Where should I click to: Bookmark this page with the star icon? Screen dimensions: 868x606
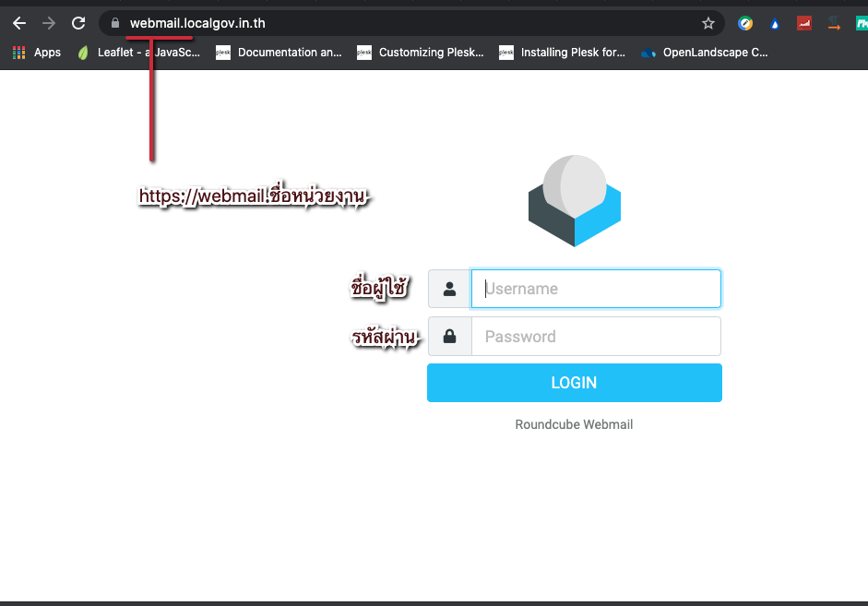coord(707,23)
